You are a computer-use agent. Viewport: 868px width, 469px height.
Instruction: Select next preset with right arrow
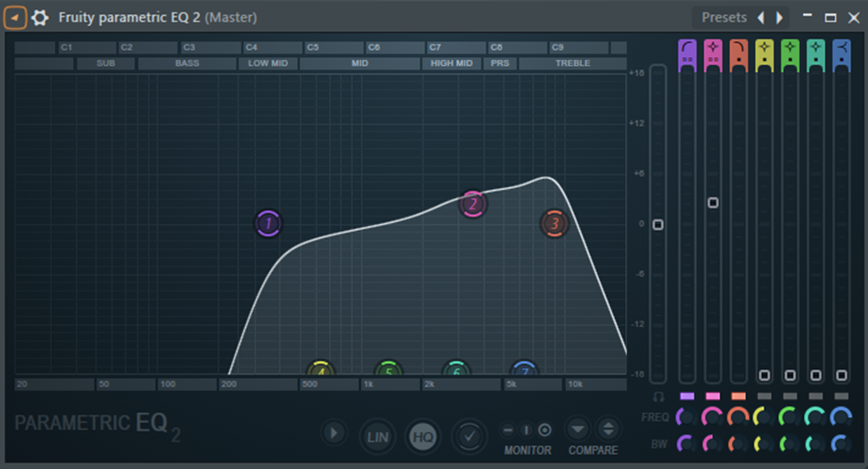(780, 17)
